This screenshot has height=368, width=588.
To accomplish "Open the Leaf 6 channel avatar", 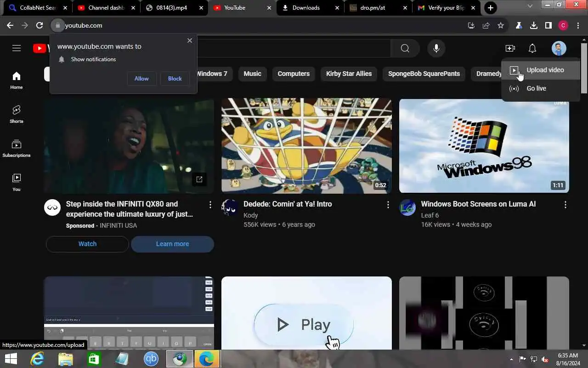I will [x=407, y=208].
